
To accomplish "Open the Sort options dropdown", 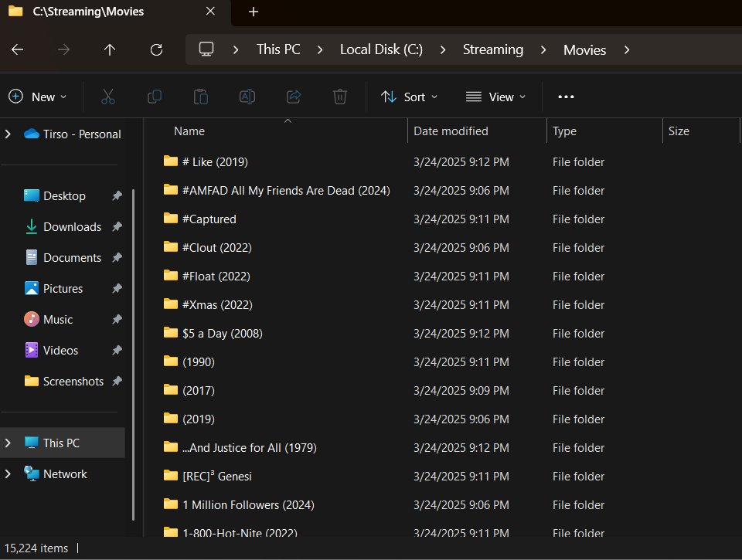I will pos(410,97).
